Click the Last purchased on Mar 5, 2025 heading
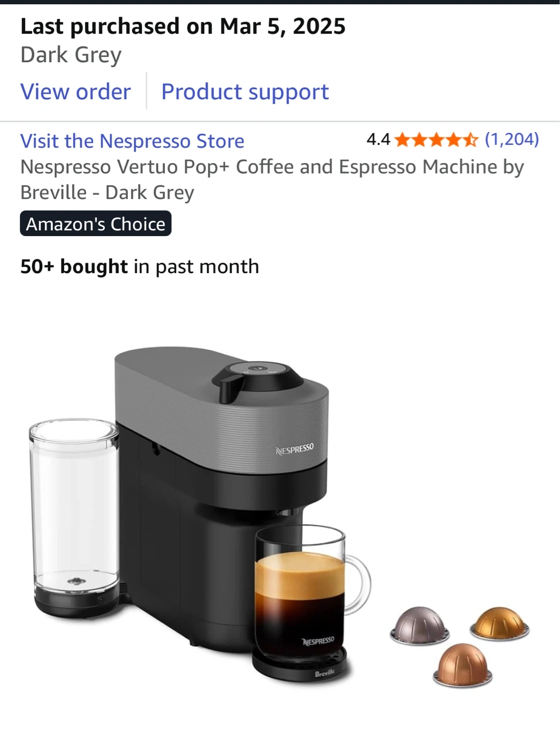Viewport: 560px width, 752px height. tap(183, 26)
